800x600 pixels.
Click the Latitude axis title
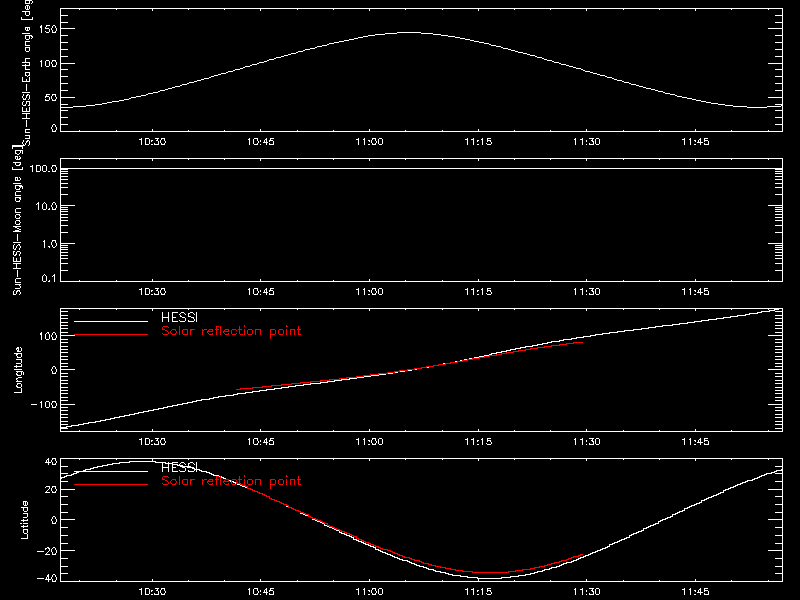click(24, 519)
